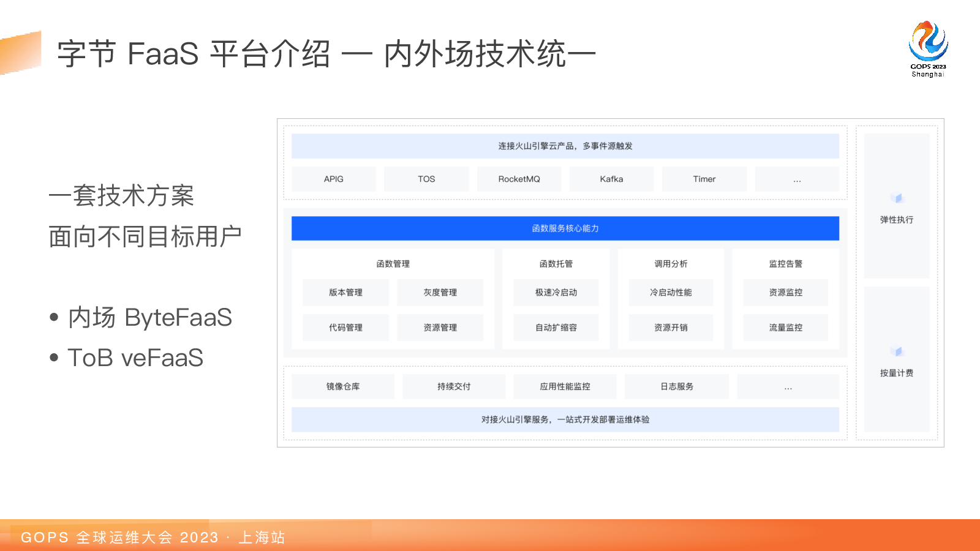The height and width of the screenshot is (551, 980).
Task: Select the TOS event source box
Action: (426, 179)
